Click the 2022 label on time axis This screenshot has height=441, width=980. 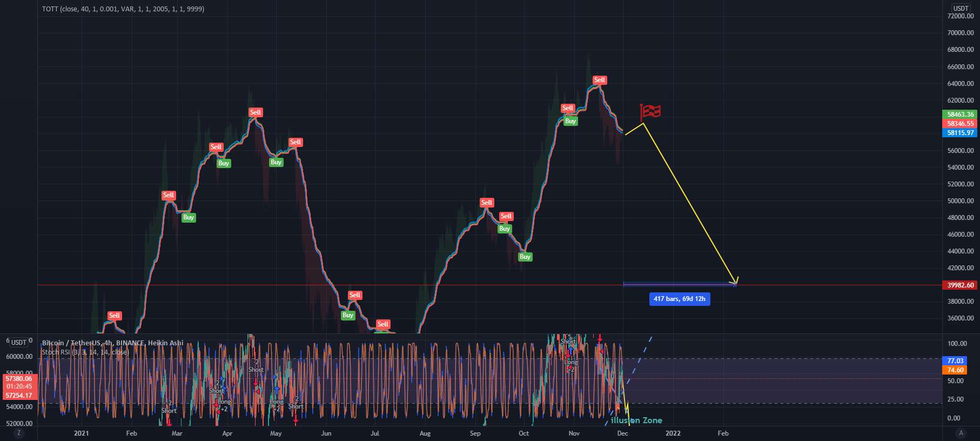click(673, 433)
